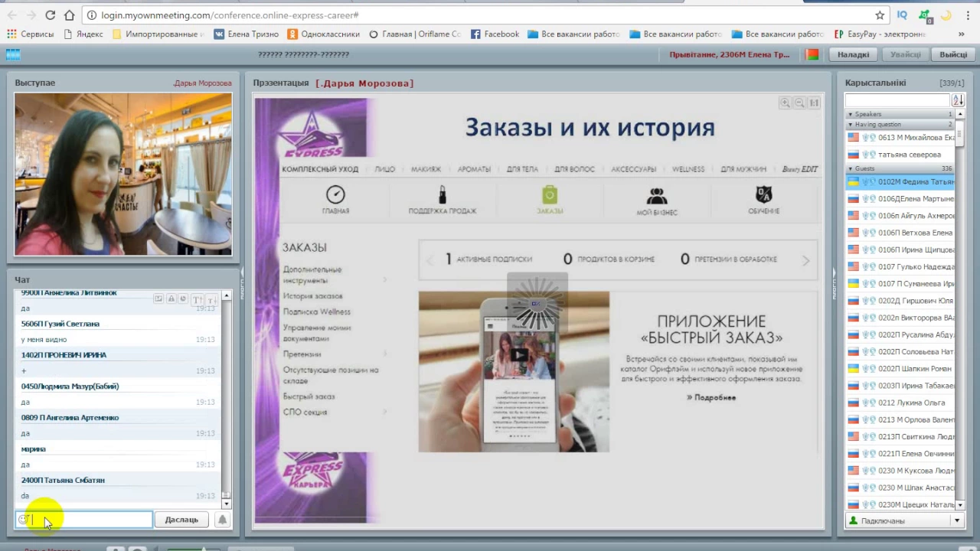Show more bookmarks via chevron

(x=961, y=34)
